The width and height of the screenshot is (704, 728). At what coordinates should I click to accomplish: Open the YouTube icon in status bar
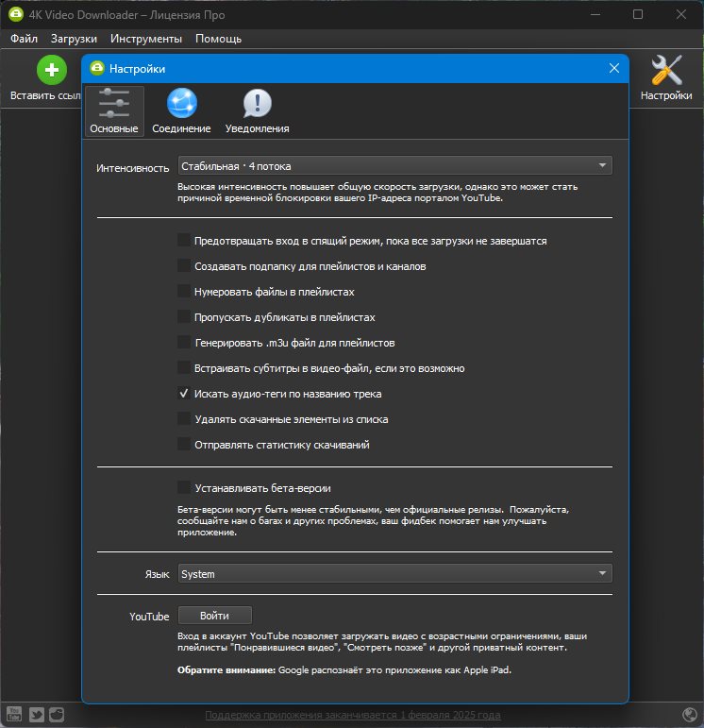tap(14, 714)
